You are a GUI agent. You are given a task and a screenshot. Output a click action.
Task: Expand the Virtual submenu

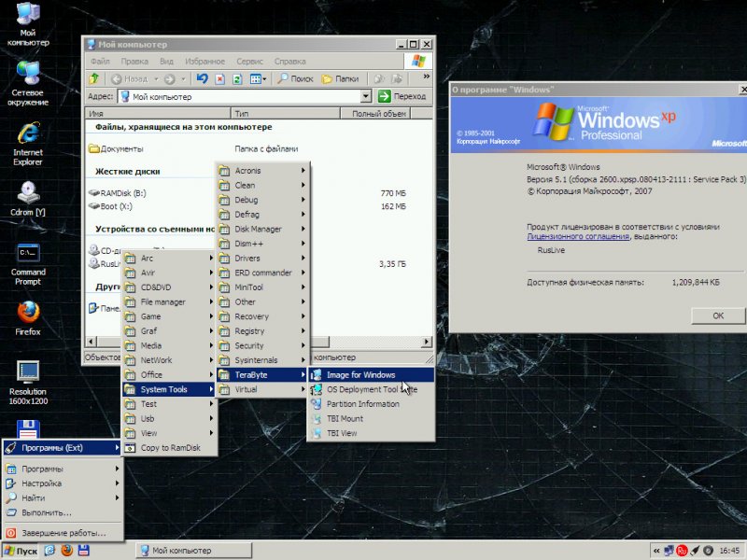click(x=263, y=389)
